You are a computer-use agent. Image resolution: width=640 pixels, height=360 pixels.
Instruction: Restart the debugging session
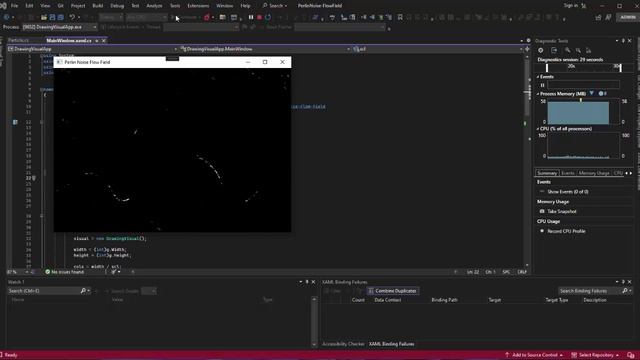[x=268, y=17]
